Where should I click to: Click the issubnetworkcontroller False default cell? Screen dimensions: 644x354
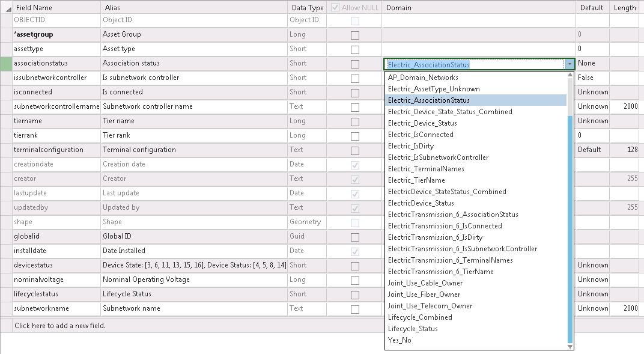coord(592,78)
